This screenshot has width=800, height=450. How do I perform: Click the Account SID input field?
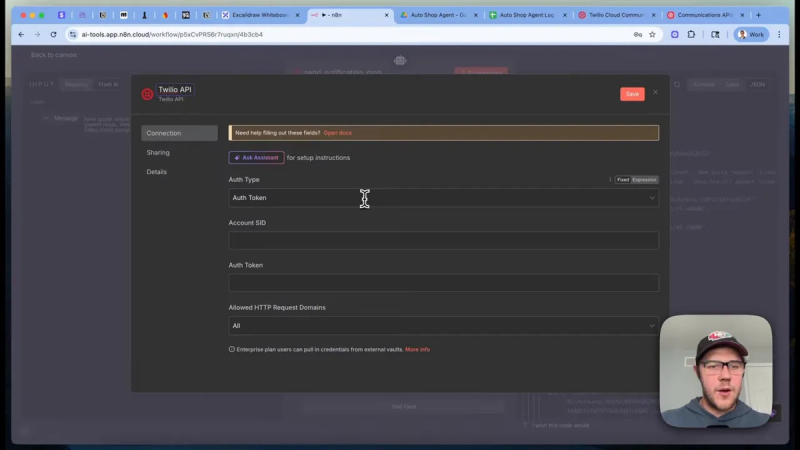point(443,240)
